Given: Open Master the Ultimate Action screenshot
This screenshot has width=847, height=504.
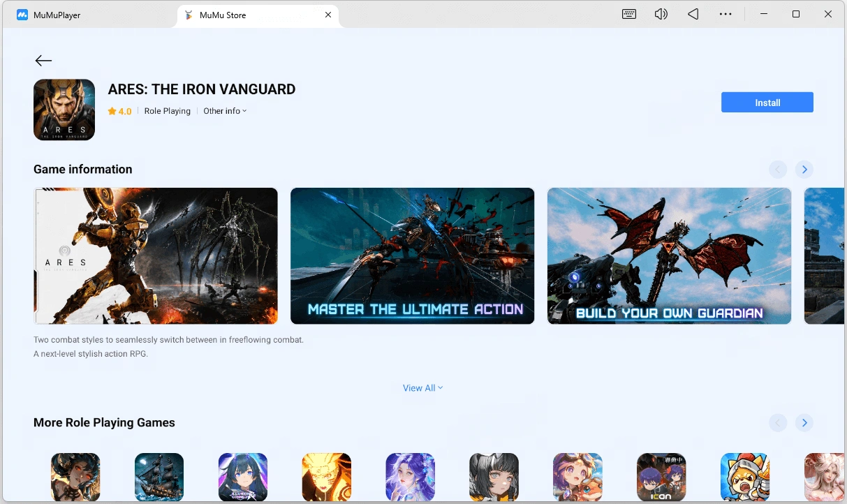Looking at the screenshot, I should click(x=412, y=256).
